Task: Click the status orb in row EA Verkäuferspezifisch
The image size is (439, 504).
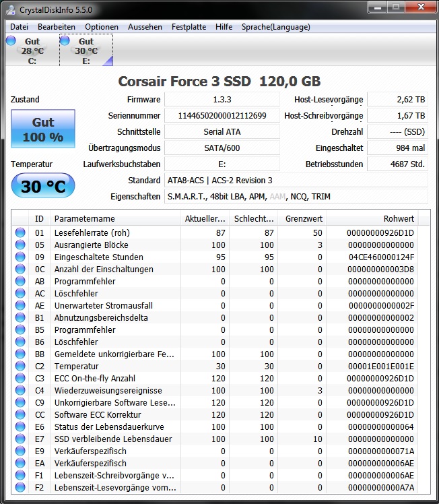Action: tap(20, 463)
